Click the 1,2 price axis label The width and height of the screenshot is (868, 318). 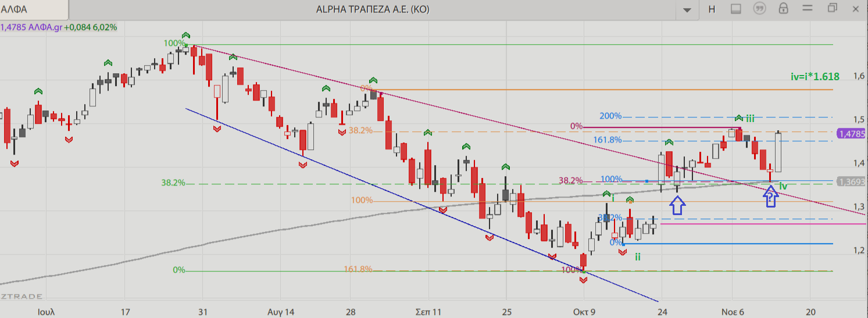[x=859, y=251]
